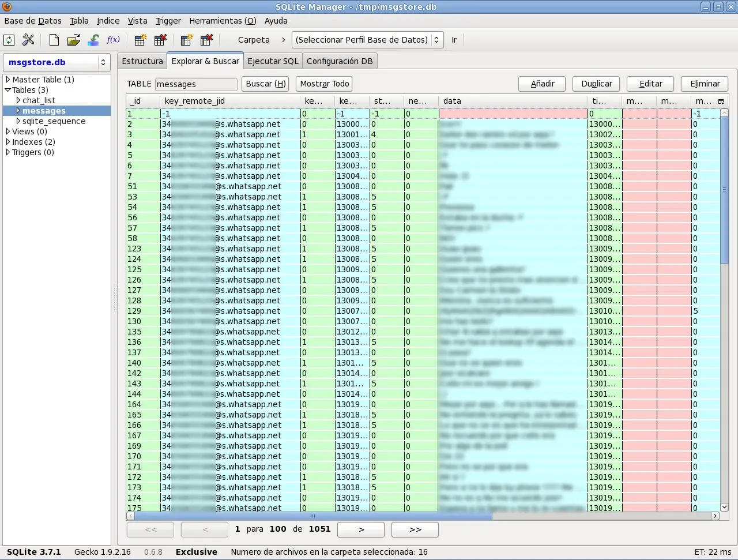738x560 pixels.
Task: Click the drop table icon with red X
Action: point(160,40)
